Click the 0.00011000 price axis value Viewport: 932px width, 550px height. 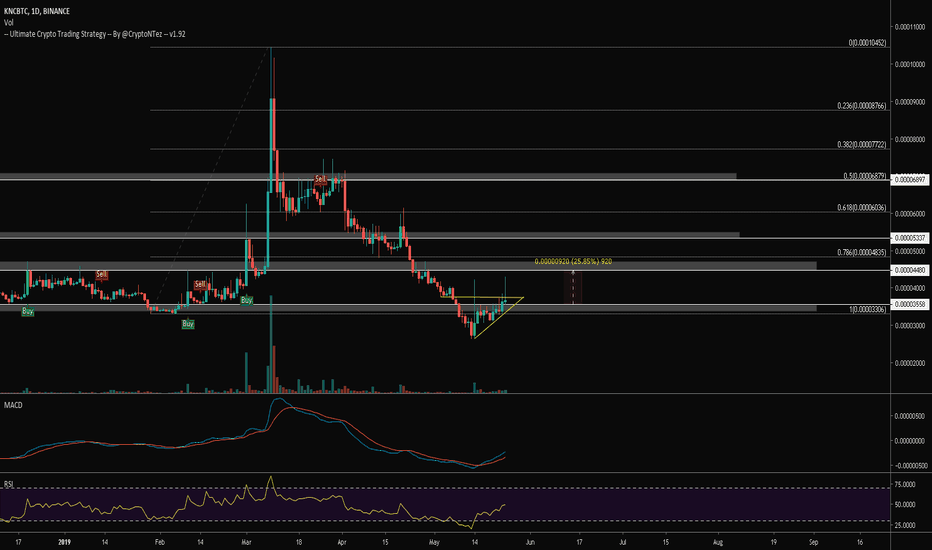point(910,27)
